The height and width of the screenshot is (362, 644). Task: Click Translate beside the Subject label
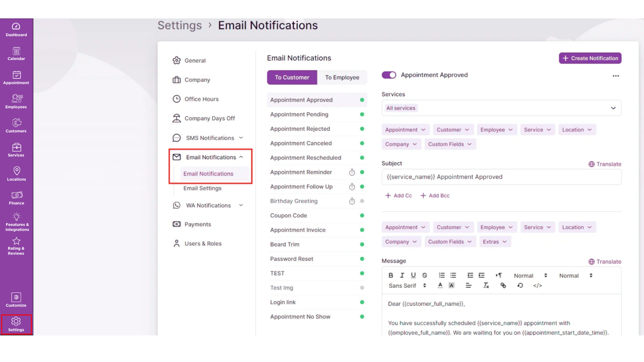(x=605, y=164)
